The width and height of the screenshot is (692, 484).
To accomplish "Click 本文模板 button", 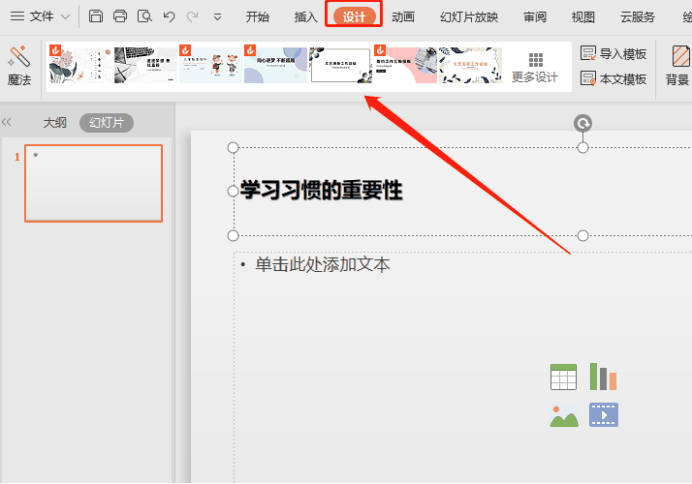I will coord(613,79).
